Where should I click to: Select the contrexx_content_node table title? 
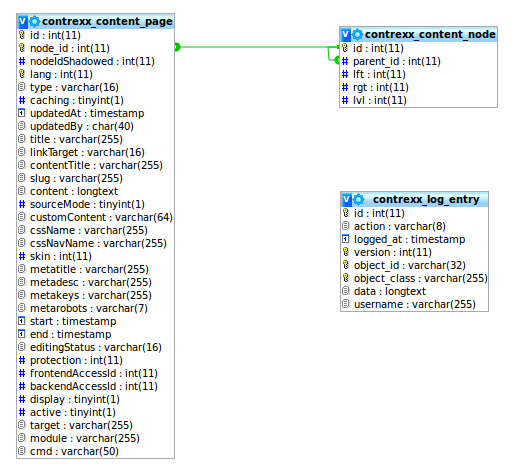point(430,35)
